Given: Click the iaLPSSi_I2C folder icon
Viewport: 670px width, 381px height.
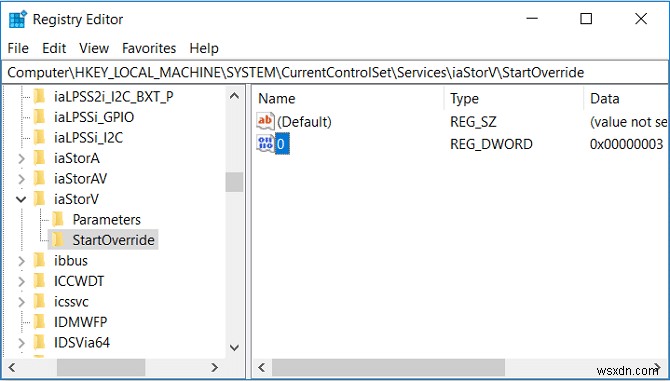Looking at the screenshot, I should 39,138.
